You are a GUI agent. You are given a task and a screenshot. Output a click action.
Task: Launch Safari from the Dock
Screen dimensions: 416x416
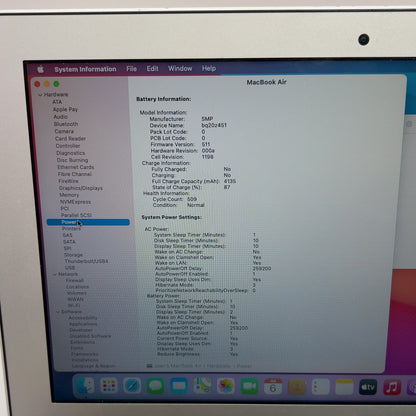point(132,386)
